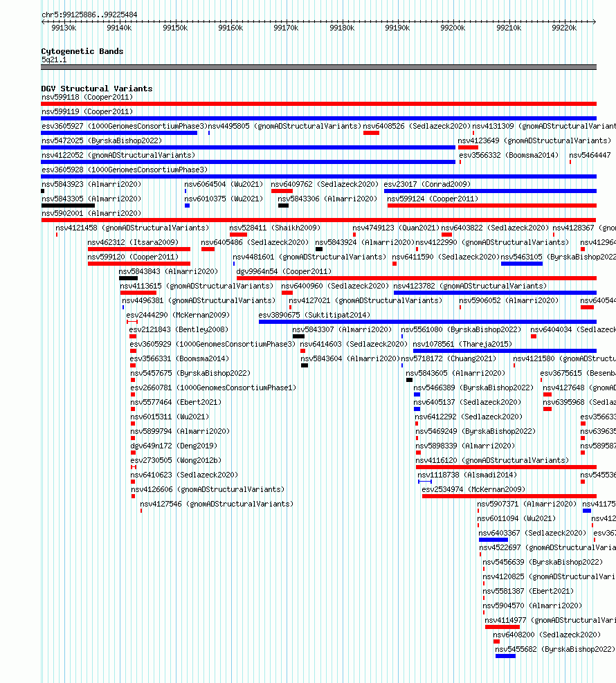Open esv2730505 (Wong2012b) label
This screenshot has width=616, height=683.
(176, 460)
